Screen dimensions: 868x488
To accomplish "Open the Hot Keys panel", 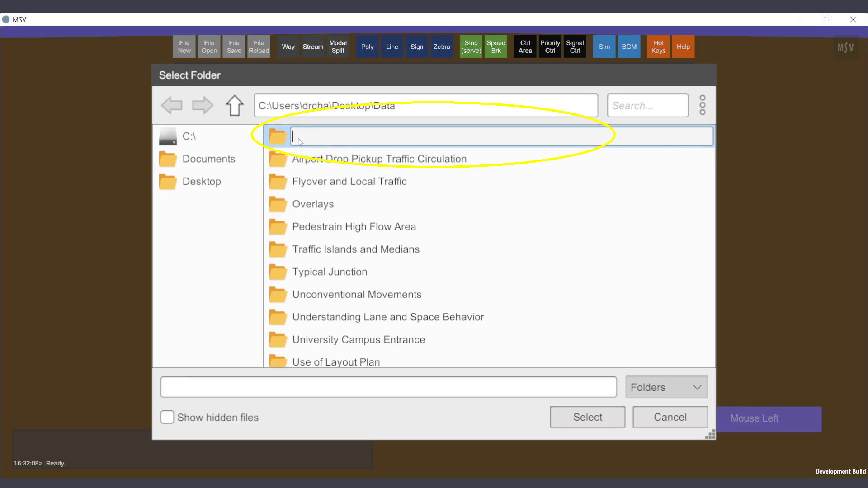I will click(658, 47).
